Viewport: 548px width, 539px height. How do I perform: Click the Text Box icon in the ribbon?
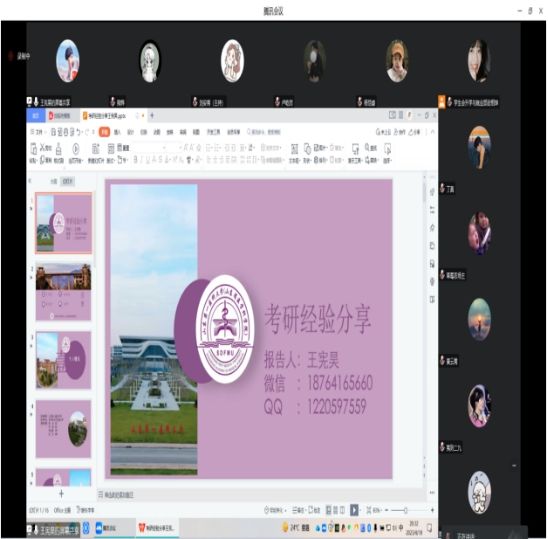click(x=295, y=149)
